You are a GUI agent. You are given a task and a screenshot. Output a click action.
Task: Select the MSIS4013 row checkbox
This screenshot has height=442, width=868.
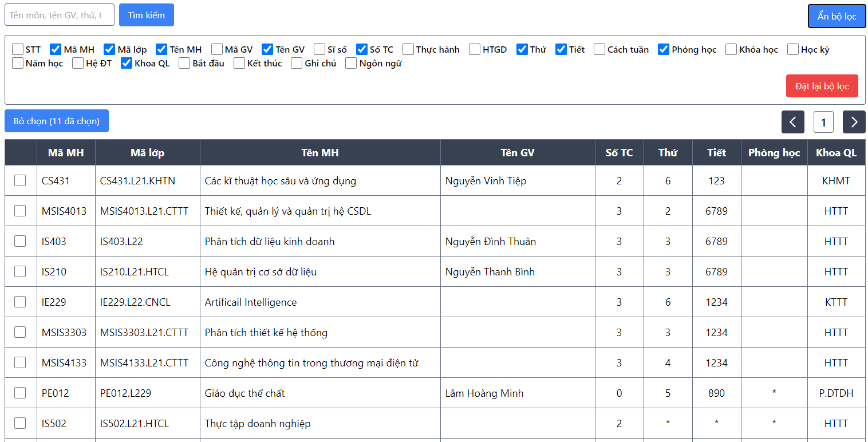click(x=20, y=211)
